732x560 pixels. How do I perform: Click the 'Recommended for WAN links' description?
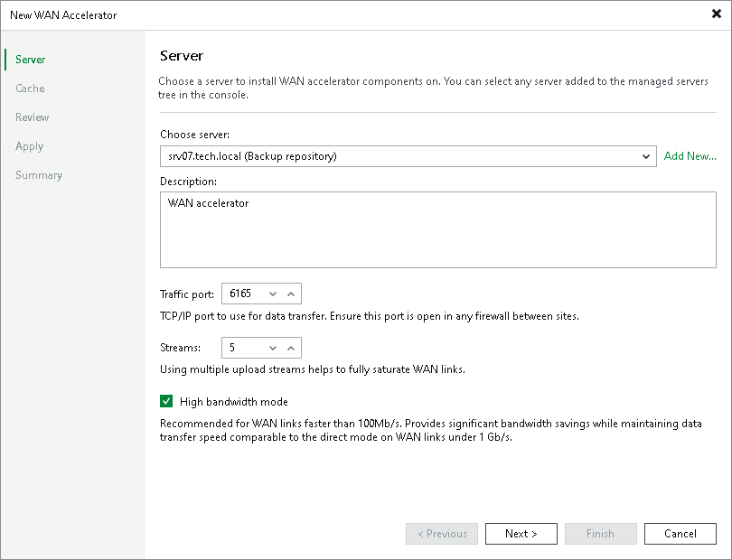coord(430,430)
